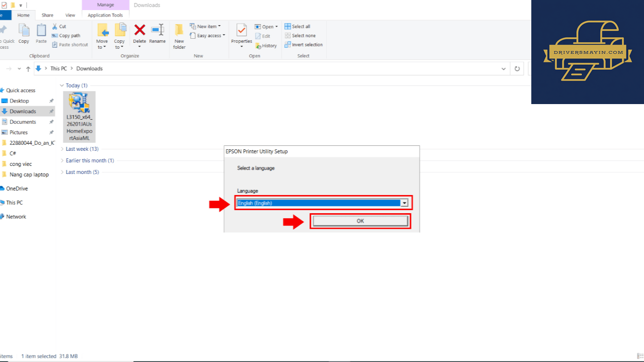Viewport: 644px width, 362px height.
Task: Click the Edit option in ribbon
Action: [x=263, y=36]
